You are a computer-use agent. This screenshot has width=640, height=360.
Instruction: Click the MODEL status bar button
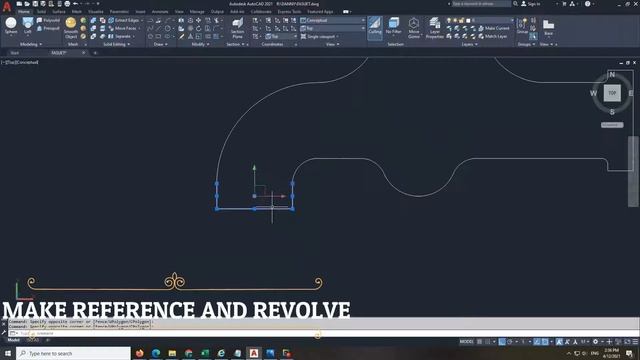tap(466, 342)
